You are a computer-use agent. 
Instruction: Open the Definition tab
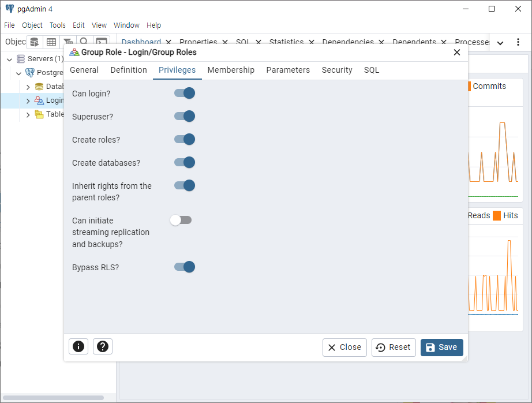129,70
